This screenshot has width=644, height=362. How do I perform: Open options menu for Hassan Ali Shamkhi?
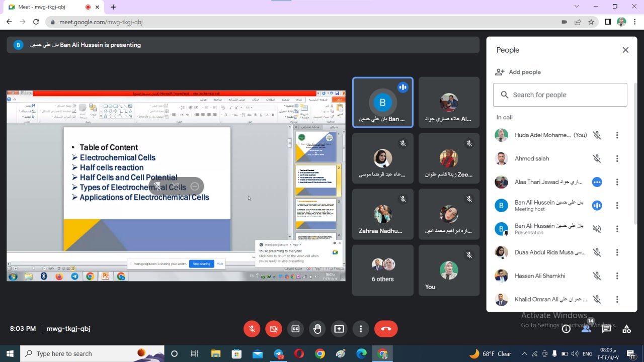(x=617, y=276)
